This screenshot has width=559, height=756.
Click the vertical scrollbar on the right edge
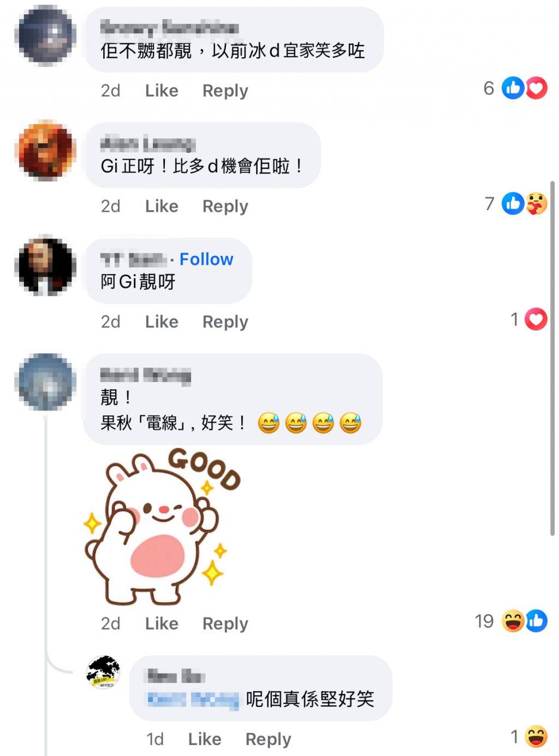552,358
